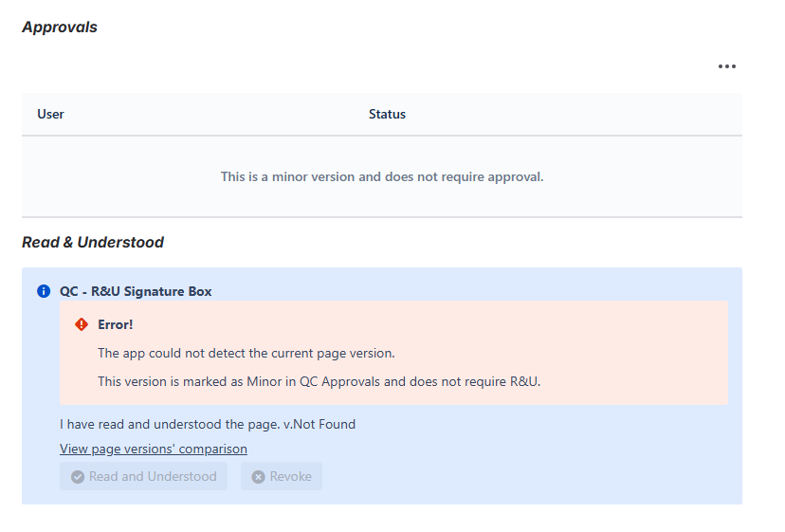The height and width of the screenshot is (532, 785).
Task: Open the three-dot more options menu
Action: [x=727, y=66]
